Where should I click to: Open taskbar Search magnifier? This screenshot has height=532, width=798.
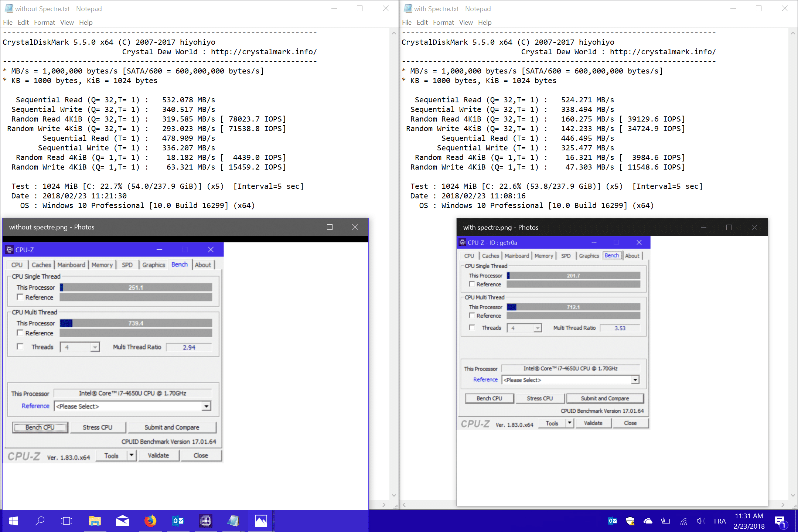click(x=40, y=521)
